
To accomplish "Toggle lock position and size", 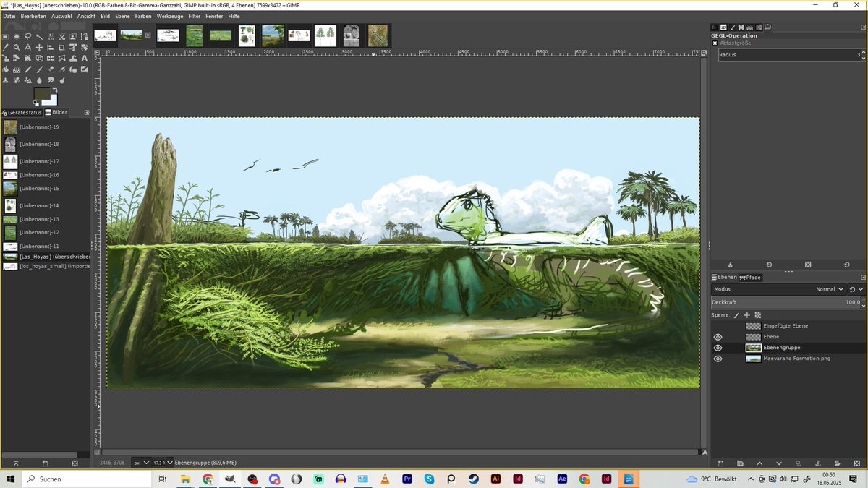I will 747,315.
